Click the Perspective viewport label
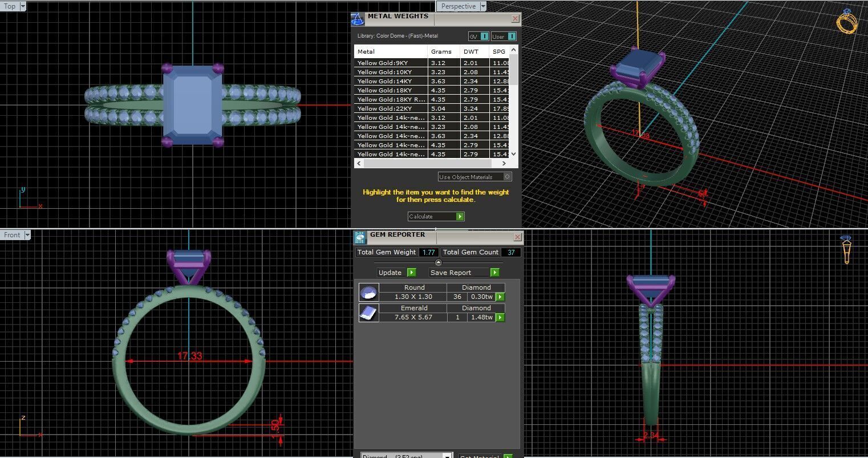Screen dimensions: 868x458 click(458, 6)
